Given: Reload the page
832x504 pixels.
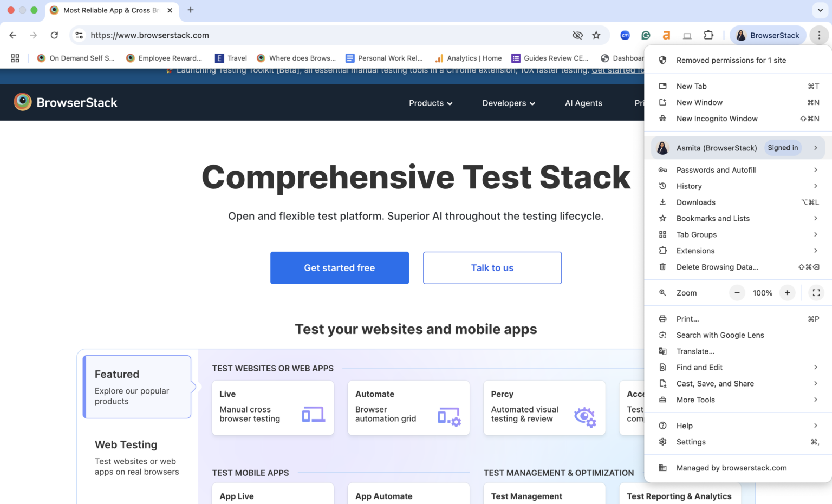Looking at the screenshot, I should [x=54, y=35].
